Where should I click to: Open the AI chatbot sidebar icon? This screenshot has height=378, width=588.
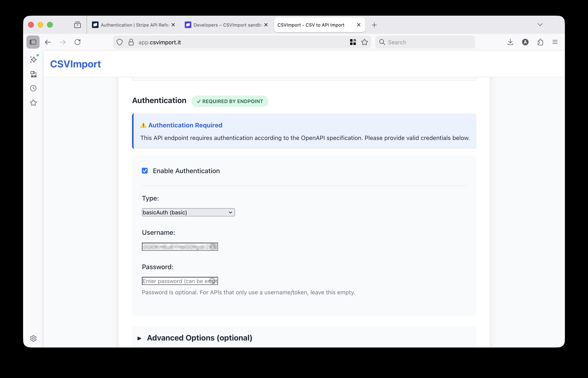33,59
